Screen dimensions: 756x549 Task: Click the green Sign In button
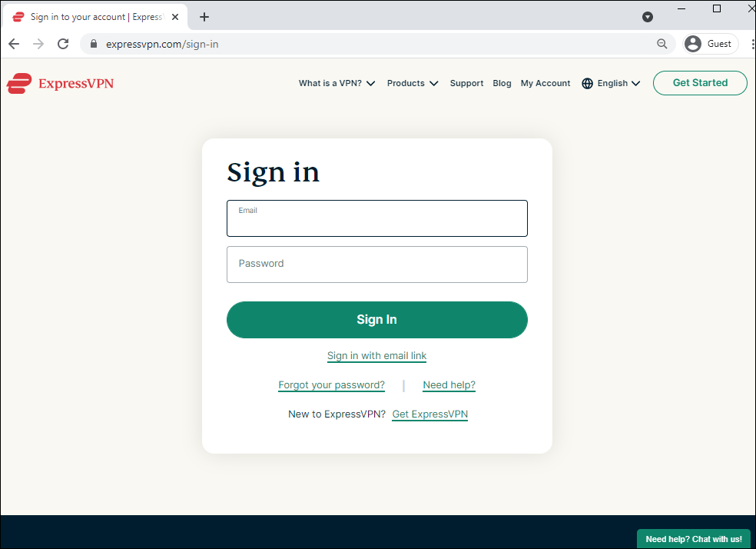(377, 320)
